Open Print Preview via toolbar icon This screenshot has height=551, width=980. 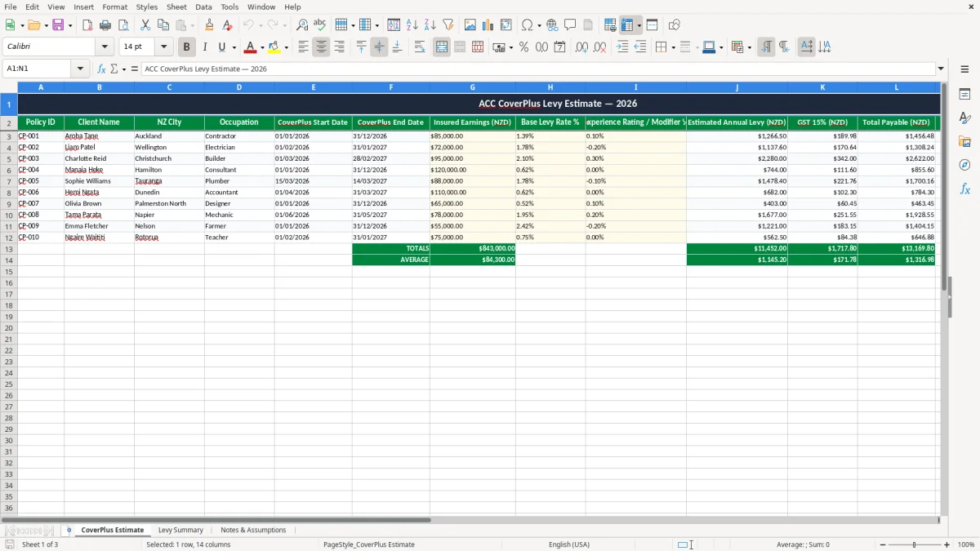click(122, 25)
